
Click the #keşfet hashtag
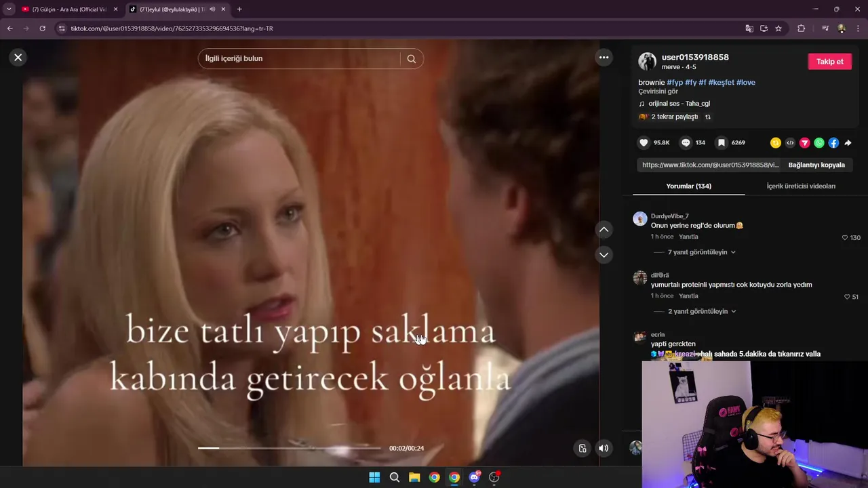tap(721, 82)
